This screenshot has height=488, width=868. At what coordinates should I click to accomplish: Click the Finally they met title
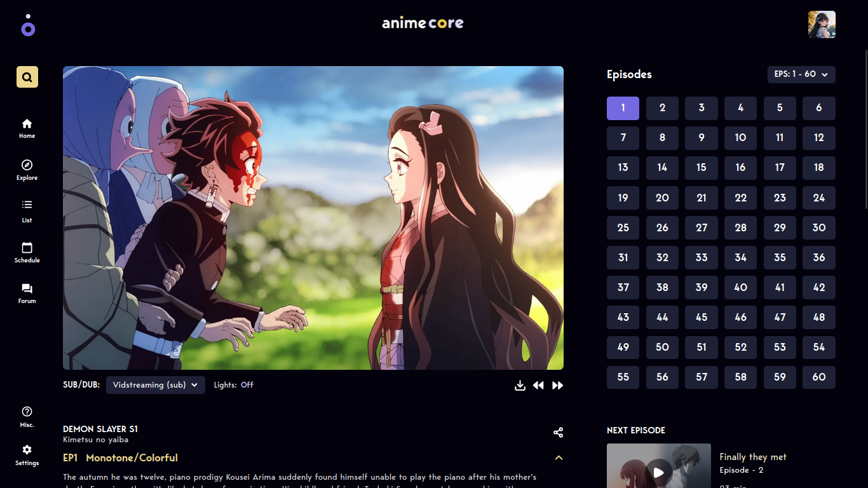click(753, 457)
